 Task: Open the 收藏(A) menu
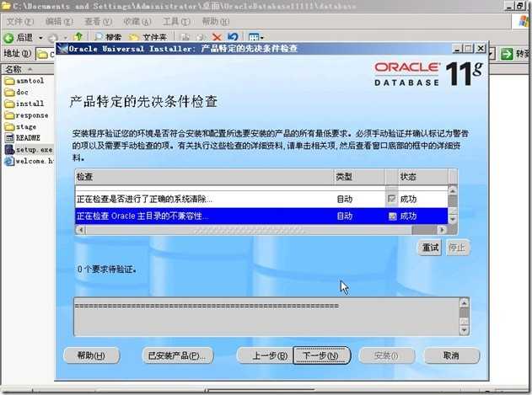point(137,22)
